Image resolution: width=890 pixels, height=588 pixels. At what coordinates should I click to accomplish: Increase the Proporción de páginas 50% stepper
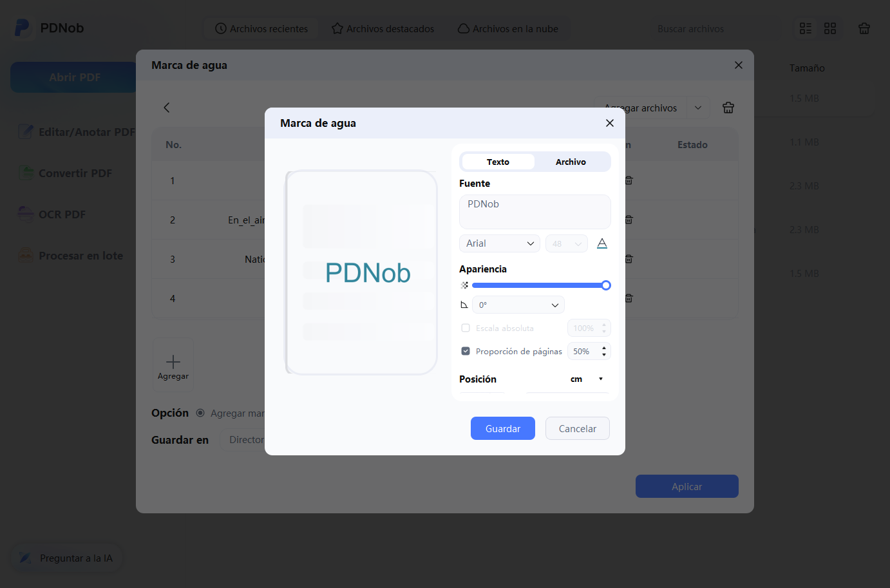coord(604,348)
